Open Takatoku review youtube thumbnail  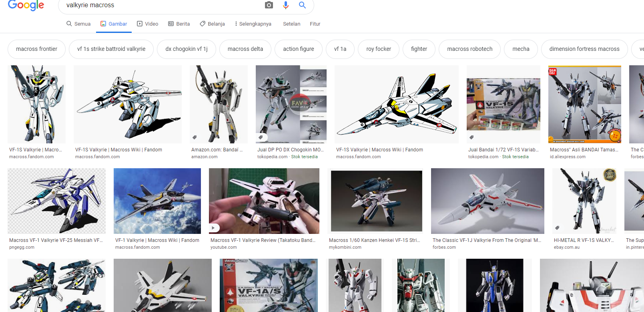pos(264,201)
